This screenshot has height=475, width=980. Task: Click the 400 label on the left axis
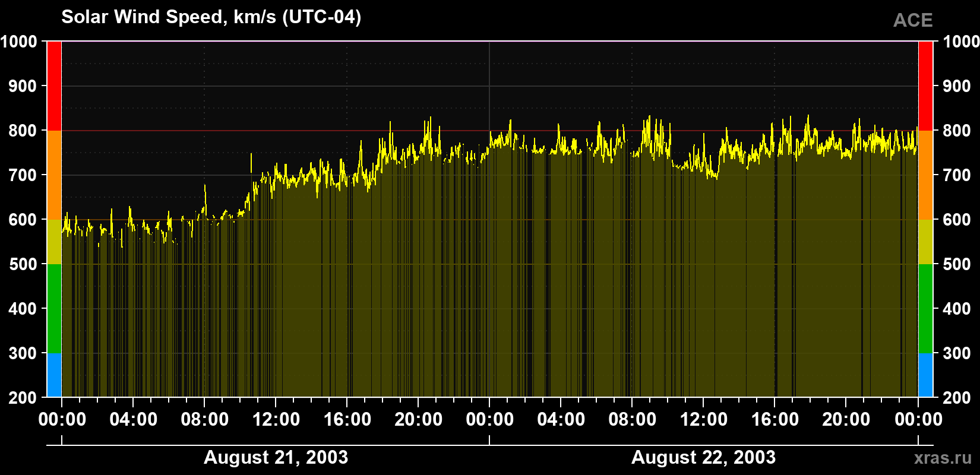coord(23,309)
